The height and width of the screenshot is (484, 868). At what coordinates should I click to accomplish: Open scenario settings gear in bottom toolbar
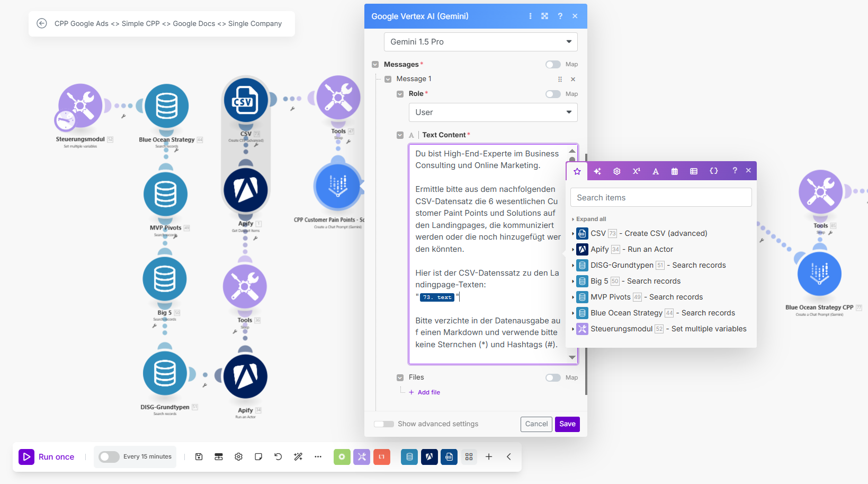coord(238,456)
